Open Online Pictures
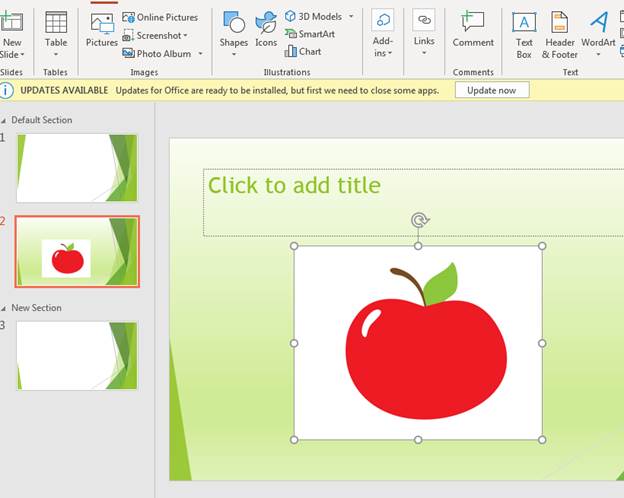The height and width of the screenshot is (498, 624). pos(160,17)
